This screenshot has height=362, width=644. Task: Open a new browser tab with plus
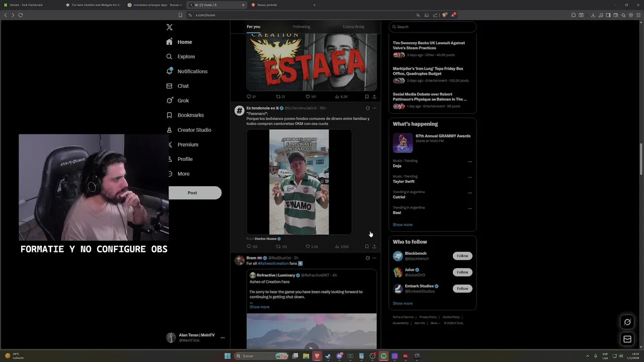click(314, 5)
